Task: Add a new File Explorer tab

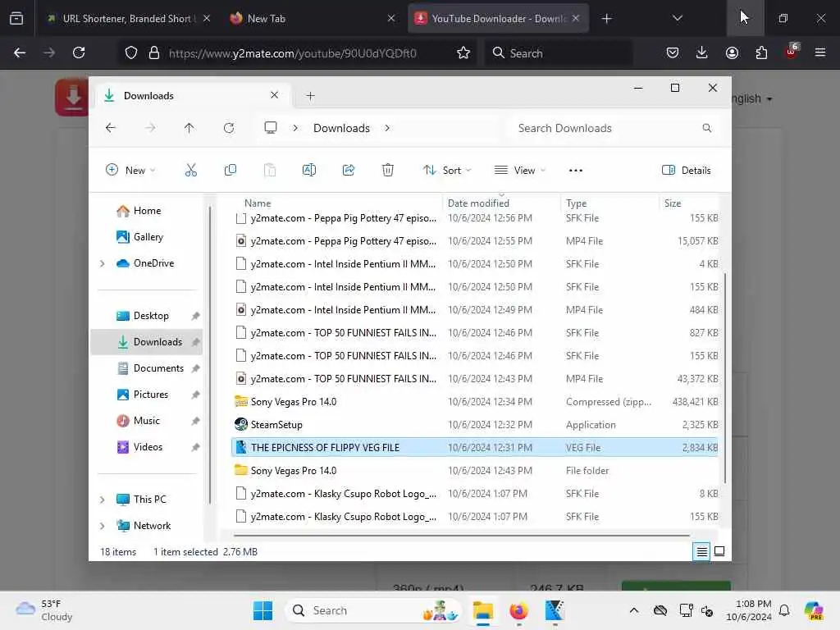Action: [310, 96]
